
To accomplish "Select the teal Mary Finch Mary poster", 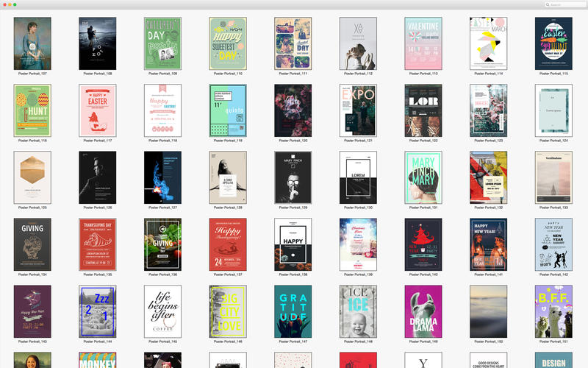I will [423, 177].
